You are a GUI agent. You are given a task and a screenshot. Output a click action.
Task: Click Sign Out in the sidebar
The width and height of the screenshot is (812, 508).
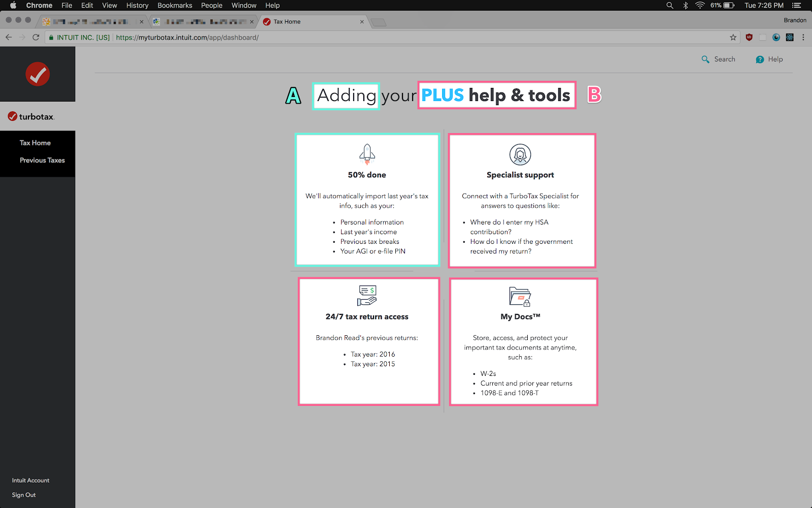tap(24, 495)
